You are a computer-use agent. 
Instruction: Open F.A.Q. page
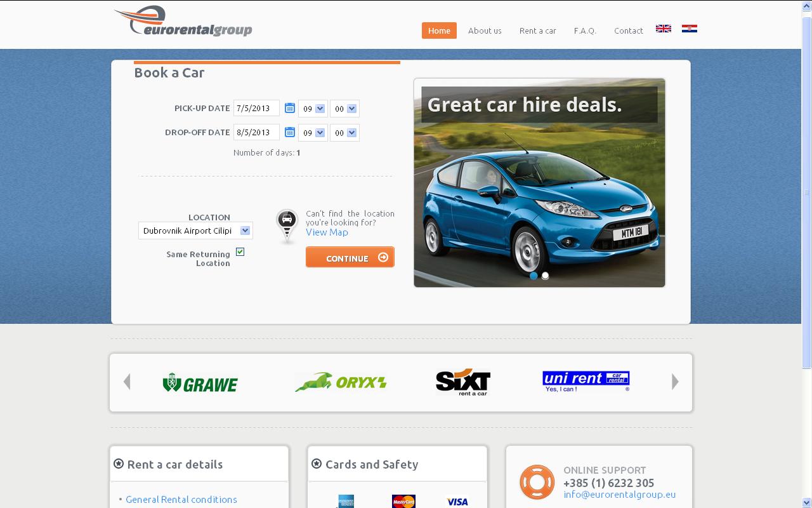(585, 30)
